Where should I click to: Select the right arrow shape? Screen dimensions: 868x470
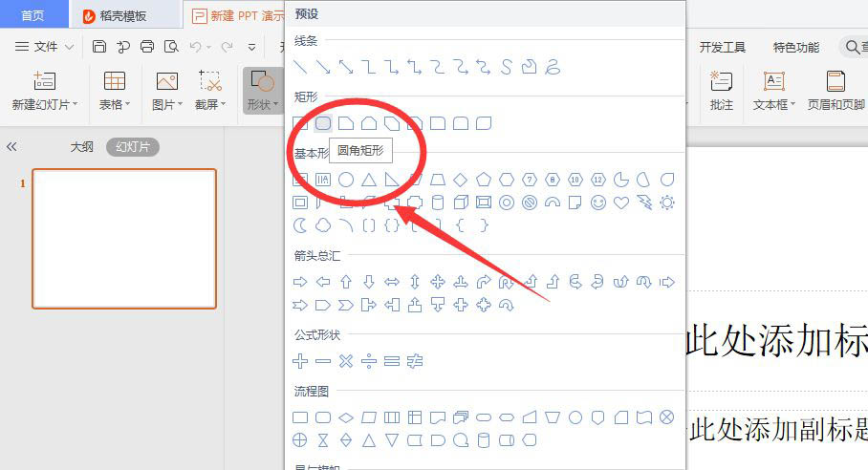[300, 282]
